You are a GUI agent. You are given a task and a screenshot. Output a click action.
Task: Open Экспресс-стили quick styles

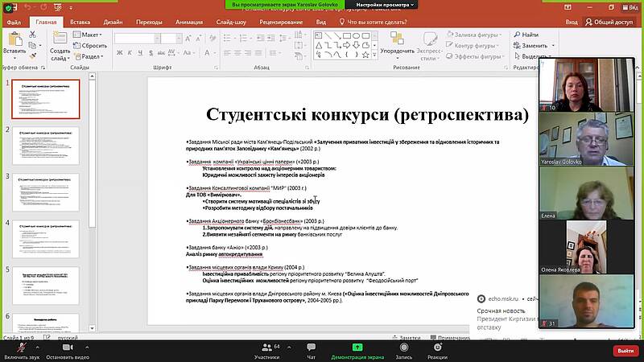430,45
